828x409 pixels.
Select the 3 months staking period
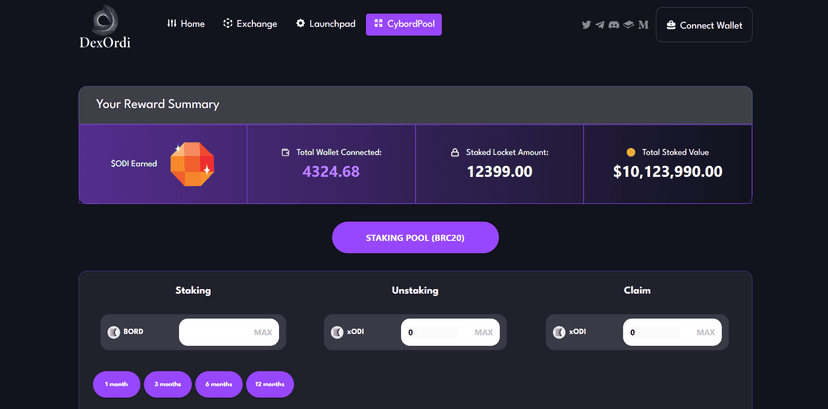(x=168, y=384)
